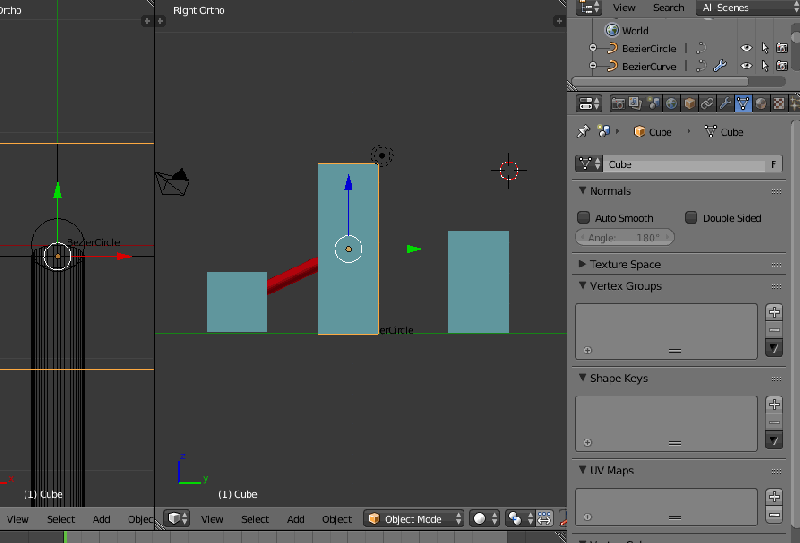Open the Material properties tab
This screenshot has height=543, width=800.
tap(761, 104)
